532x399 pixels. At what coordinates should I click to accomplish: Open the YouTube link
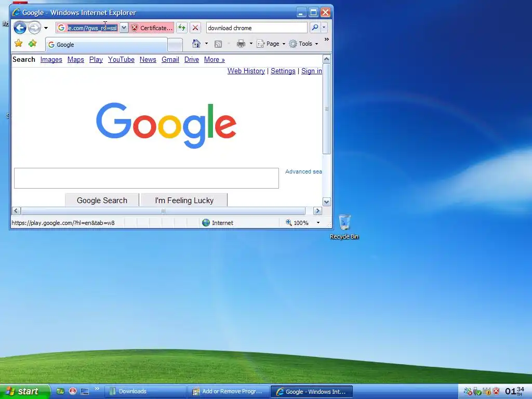tap(121, 59)
